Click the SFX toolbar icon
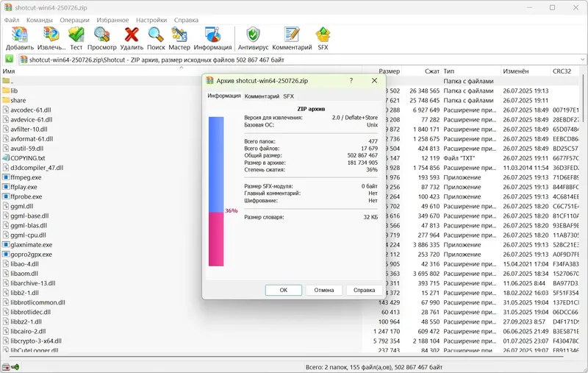Image resolution: width=588 pixels, height=373 pixels. pyautogui.click(x=323, y=35)
